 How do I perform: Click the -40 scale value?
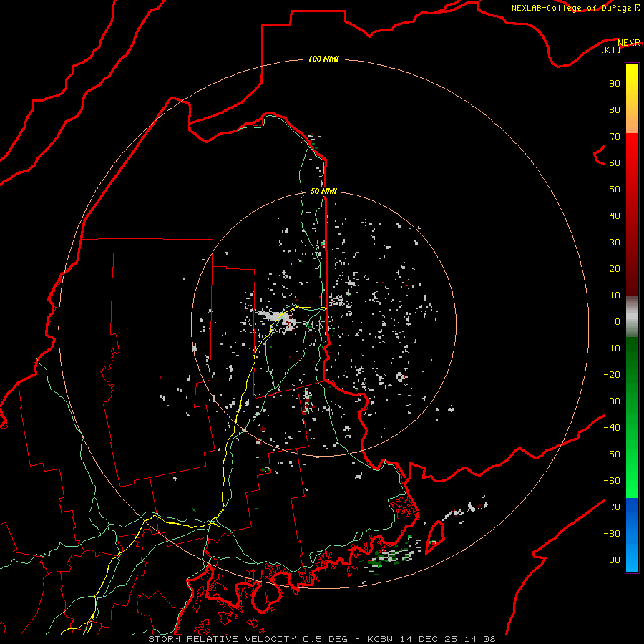(612, 428)
